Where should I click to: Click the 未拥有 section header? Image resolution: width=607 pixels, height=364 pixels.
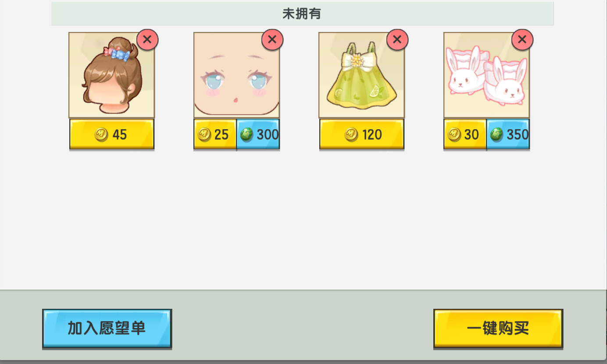tap(302, 14)
